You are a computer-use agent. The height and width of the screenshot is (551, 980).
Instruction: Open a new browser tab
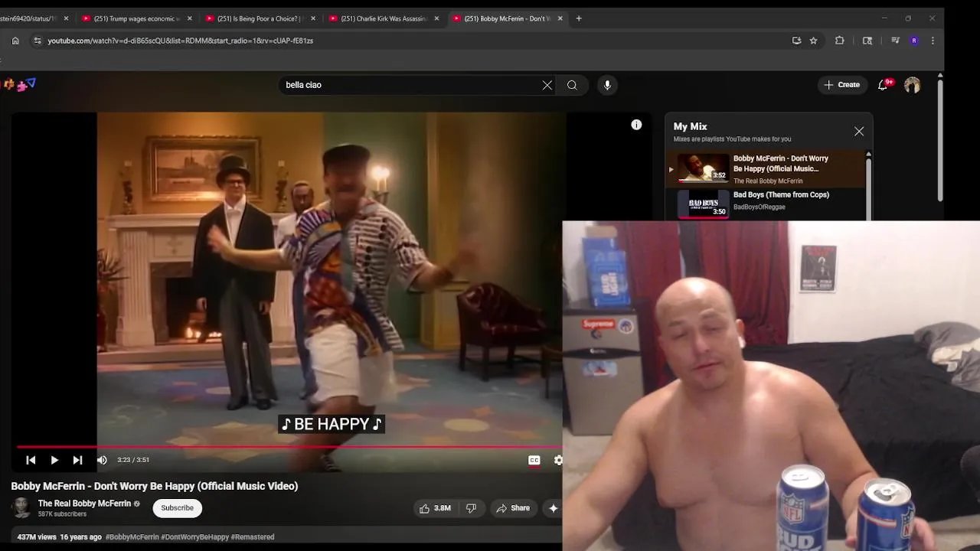[579, 18]
